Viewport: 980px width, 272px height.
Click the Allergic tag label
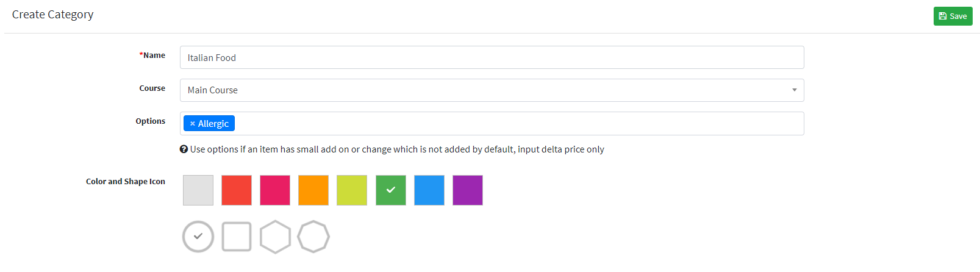click(213, 124)
